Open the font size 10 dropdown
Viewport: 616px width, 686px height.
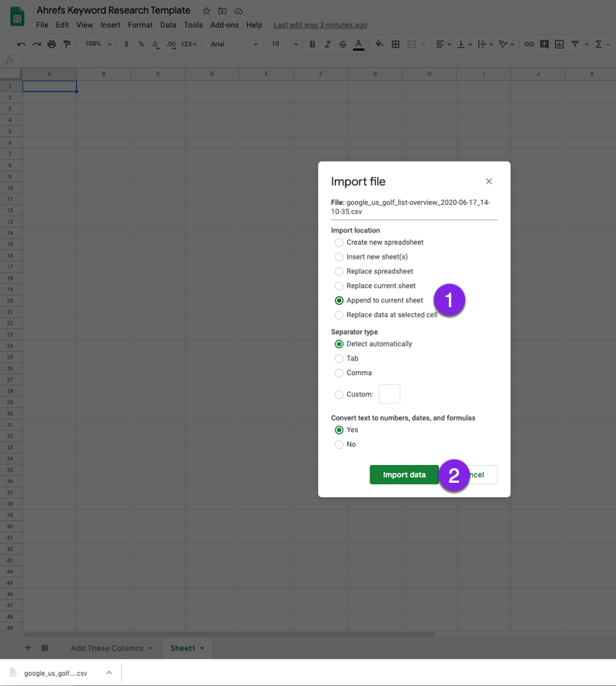(x=284, y=44)
